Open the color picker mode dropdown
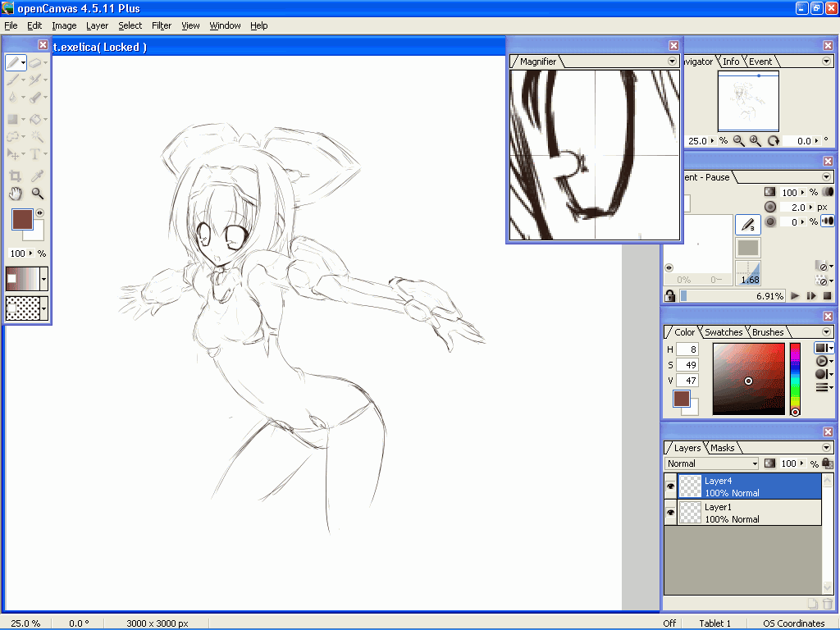The height and width of the screenshot is (630, 840). (824, 348)
